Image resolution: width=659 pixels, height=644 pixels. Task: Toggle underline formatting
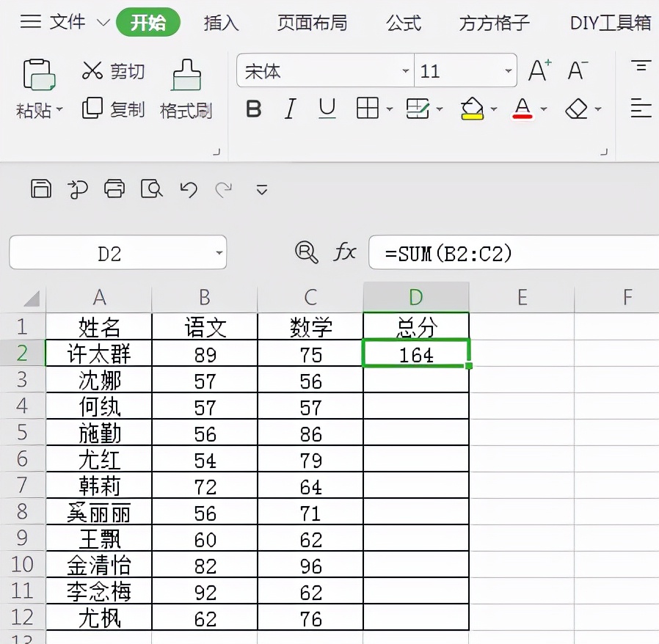click(327, 109)
